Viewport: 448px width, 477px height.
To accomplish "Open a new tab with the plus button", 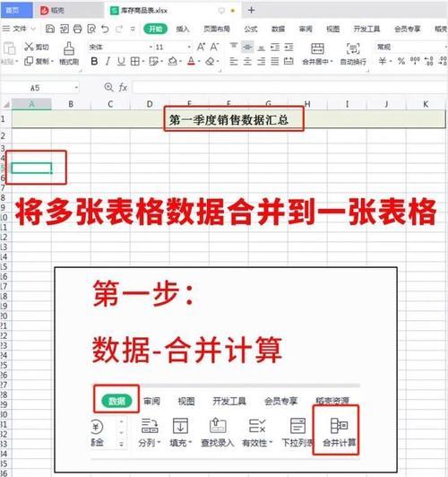I will tap(251, 11).
